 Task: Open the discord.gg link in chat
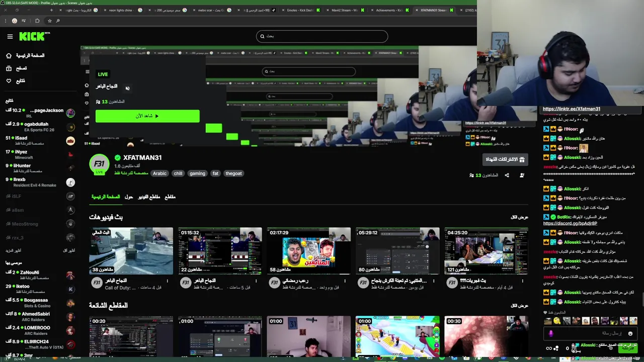[x=570, y=223]
